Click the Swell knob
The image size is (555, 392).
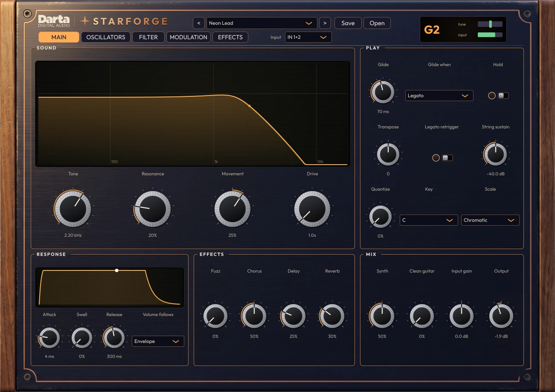click(82, 338)
